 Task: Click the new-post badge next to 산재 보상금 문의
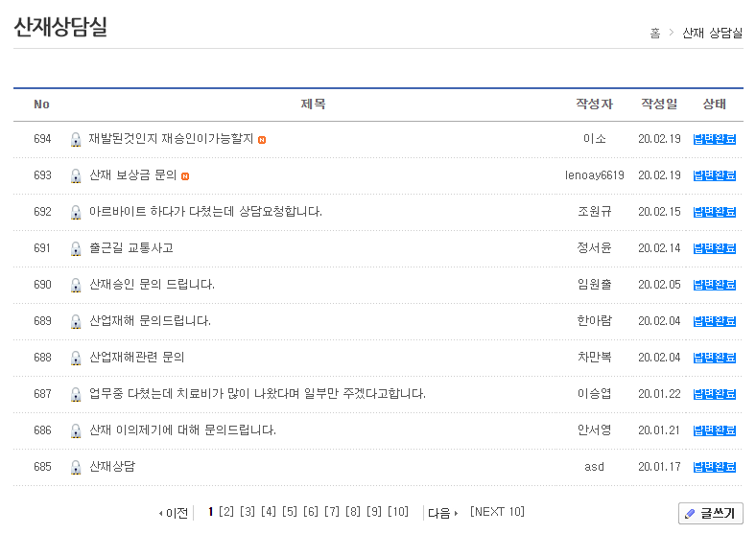[185, 176]
